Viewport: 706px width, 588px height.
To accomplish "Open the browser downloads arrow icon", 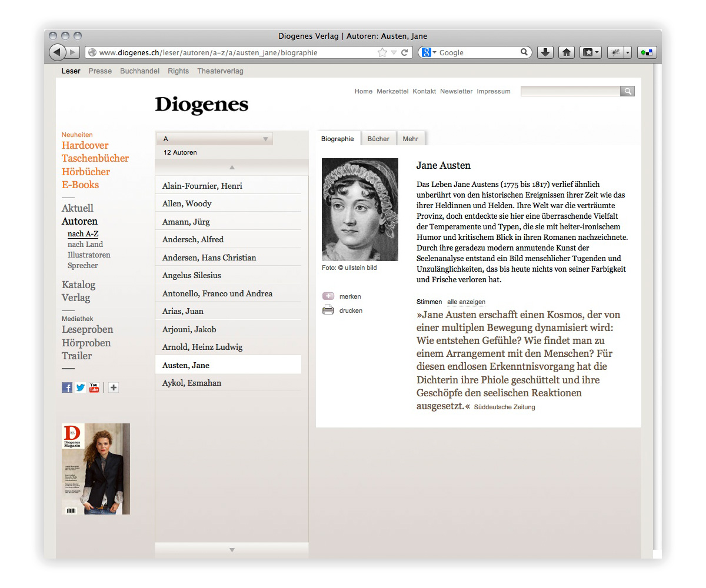I will [x=545, y=52].
